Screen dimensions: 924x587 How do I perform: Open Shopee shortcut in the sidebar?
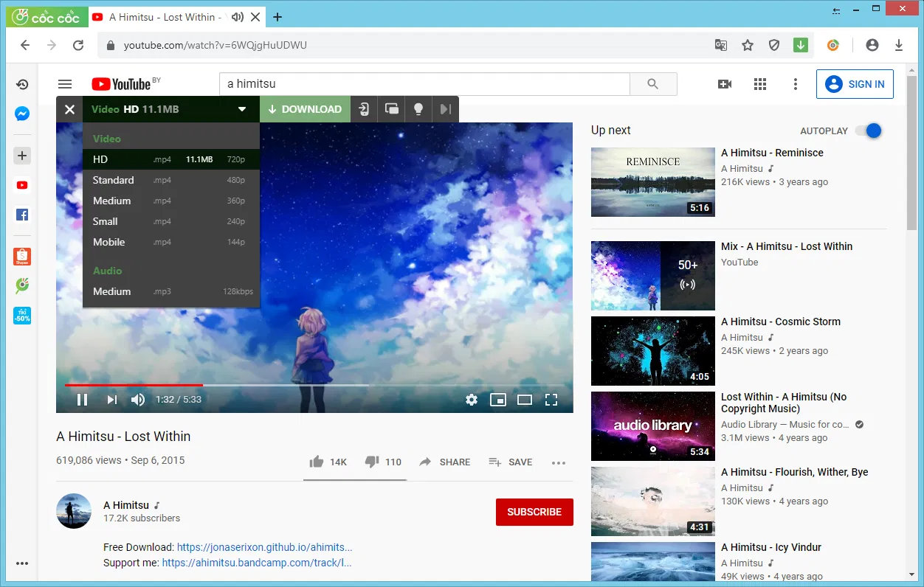(x=22, y=257)
